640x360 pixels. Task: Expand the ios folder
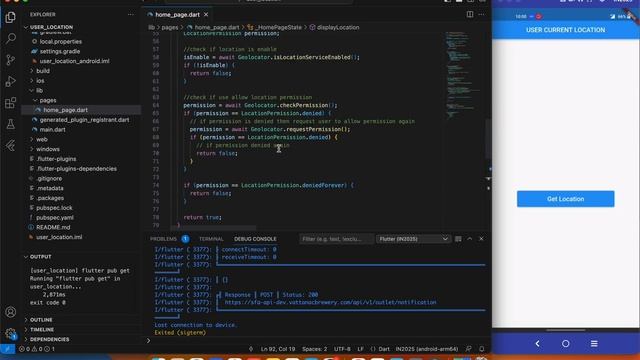[40, 81]
